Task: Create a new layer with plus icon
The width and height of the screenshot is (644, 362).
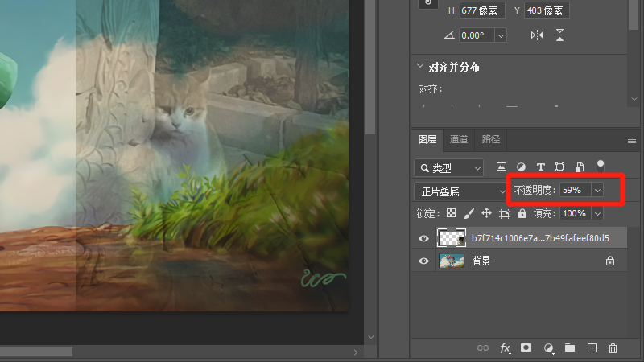Action: (592, 348)
